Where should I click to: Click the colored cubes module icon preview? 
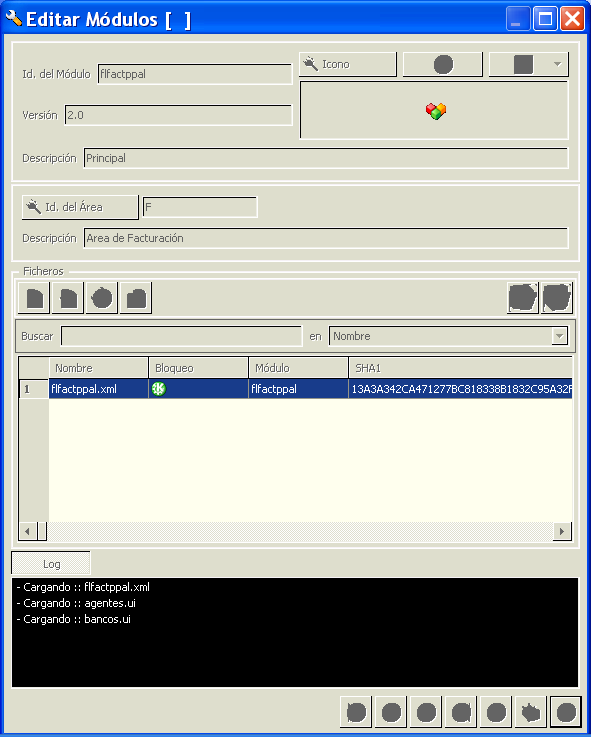tap(436, 111)
